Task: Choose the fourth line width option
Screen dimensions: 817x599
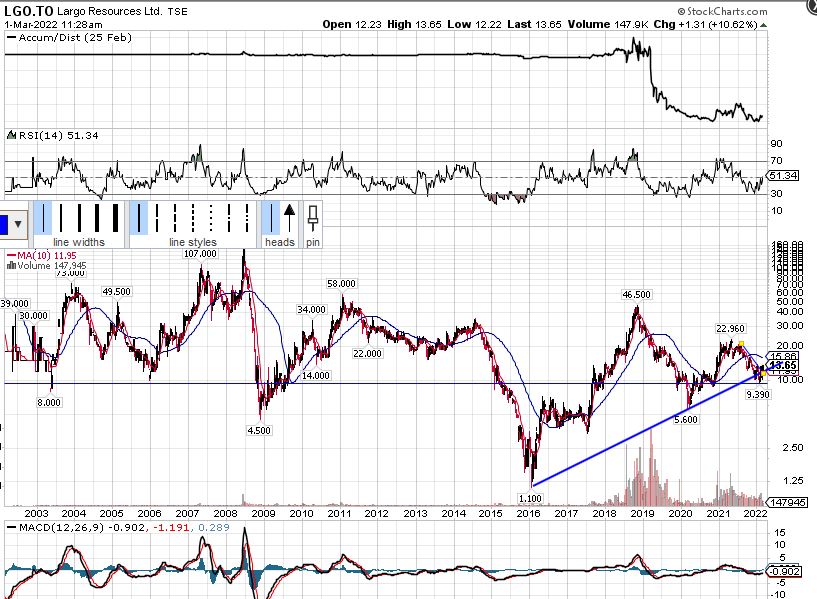Action: [97, 218]
